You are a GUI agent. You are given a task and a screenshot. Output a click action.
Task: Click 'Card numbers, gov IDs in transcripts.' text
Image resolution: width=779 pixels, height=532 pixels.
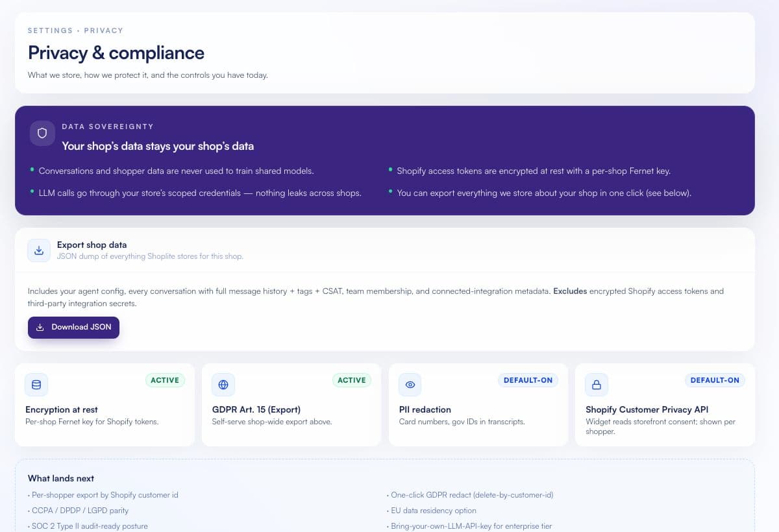coord(462,422)
